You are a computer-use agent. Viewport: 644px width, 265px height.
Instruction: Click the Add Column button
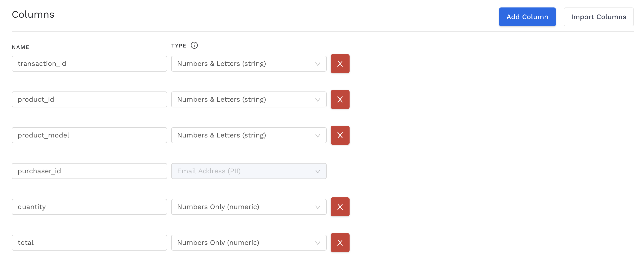coord(527,17)
